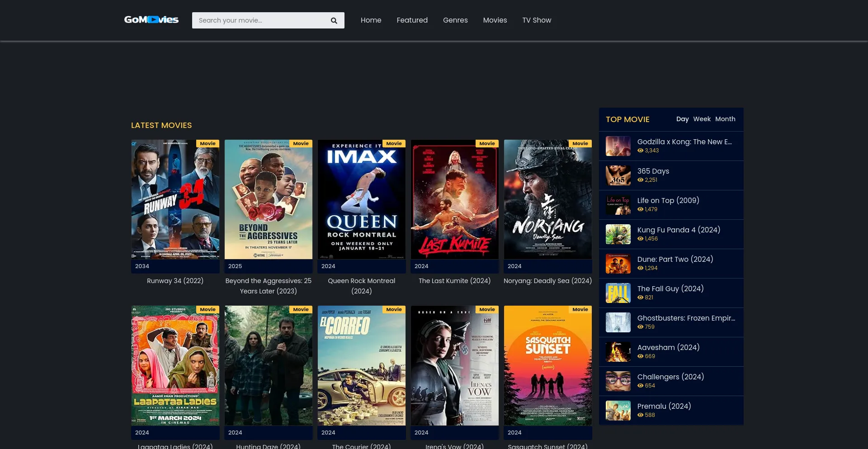Click the 'Runway 34 (2022)' title link

tap(175, 281)
